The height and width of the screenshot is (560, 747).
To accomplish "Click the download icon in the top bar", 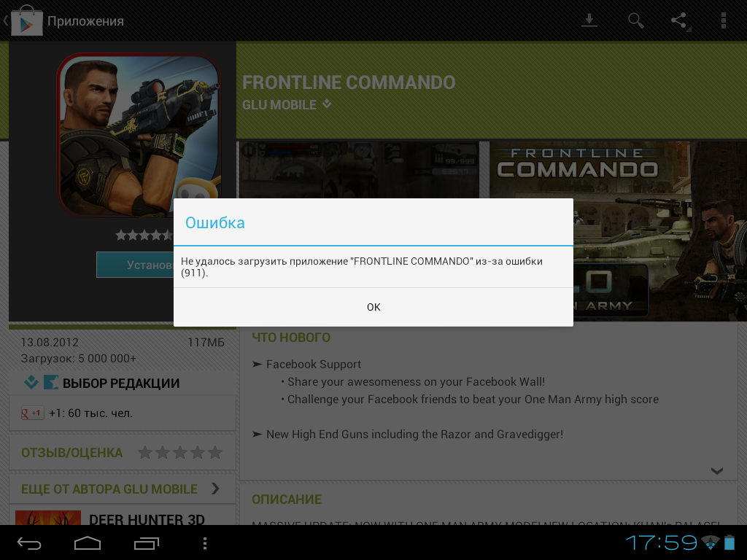I will [589, 20].
